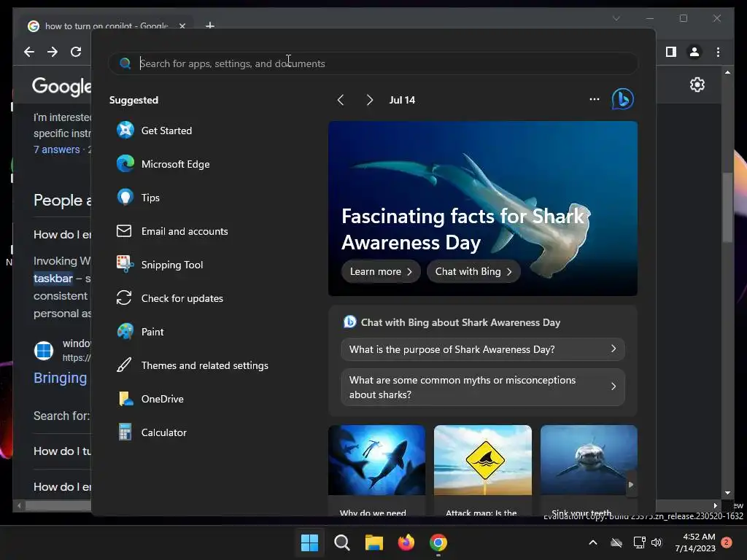Open Get Started app icon
The height and width of the screenshot is (560, 747).
(x=125, y=130)
